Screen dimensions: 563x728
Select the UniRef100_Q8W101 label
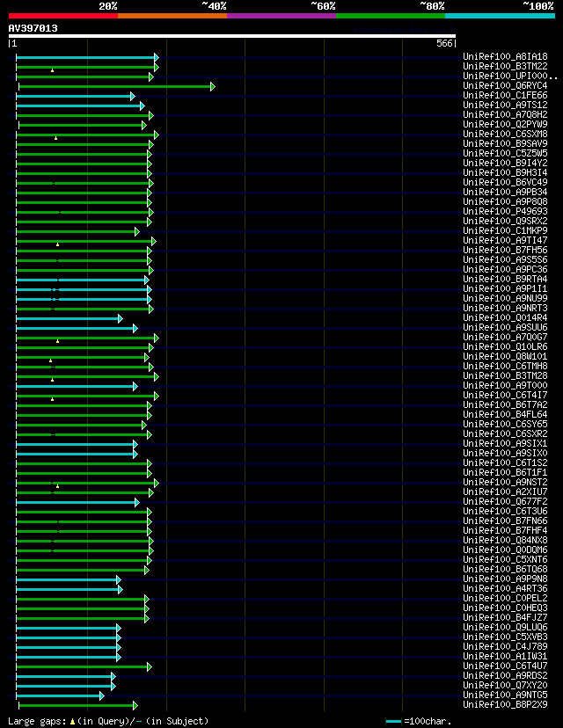(505, 357)
